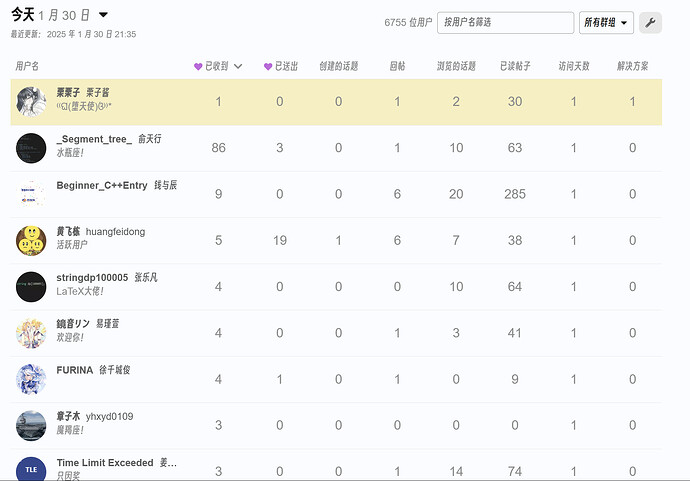The height and width of the screenshot is (481, 690).
Task: Expand the 今天 period dropdown arrow
Action: point(103,15)
